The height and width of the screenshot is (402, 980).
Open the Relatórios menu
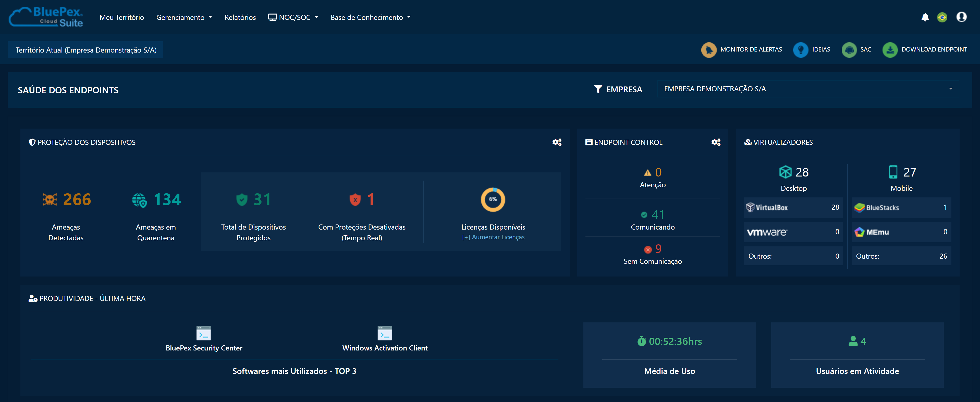[x=240, y=18]
